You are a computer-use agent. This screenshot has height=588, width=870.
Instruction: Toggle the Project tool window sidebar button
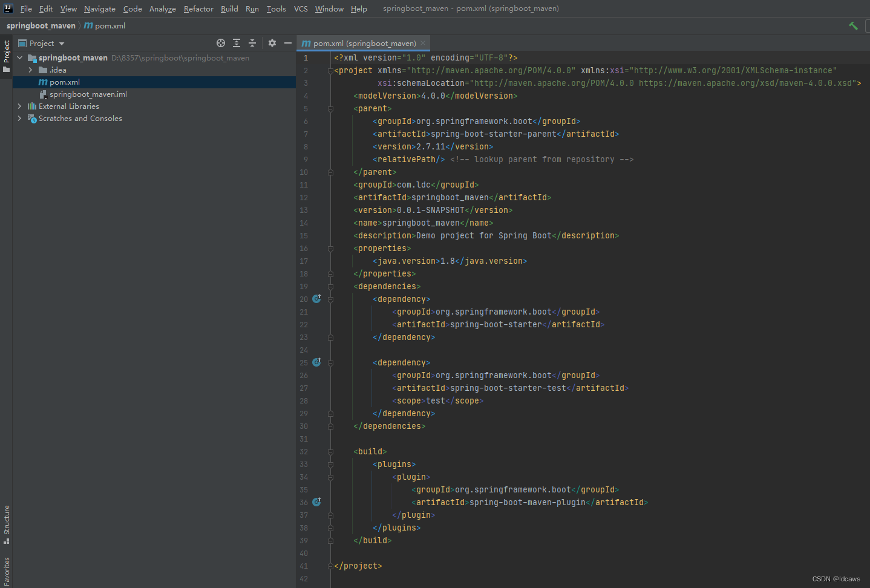coord(7,56)
